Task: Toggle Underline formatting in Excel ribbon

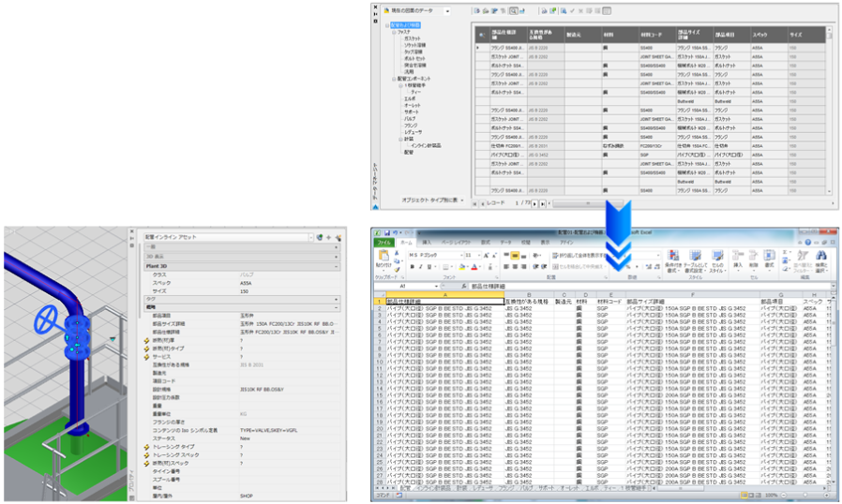Action: [x=429, y=267]
